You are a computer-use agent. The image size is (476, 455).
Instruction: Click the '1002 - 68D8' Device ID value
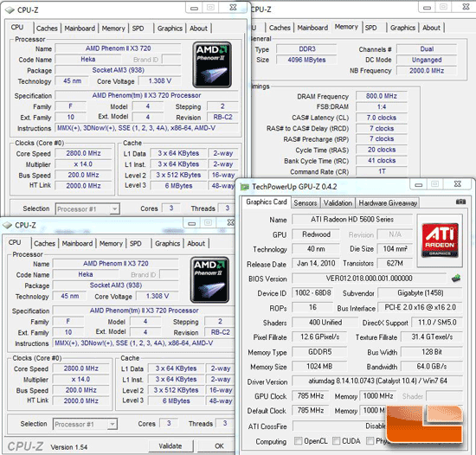tap(312, 292)
